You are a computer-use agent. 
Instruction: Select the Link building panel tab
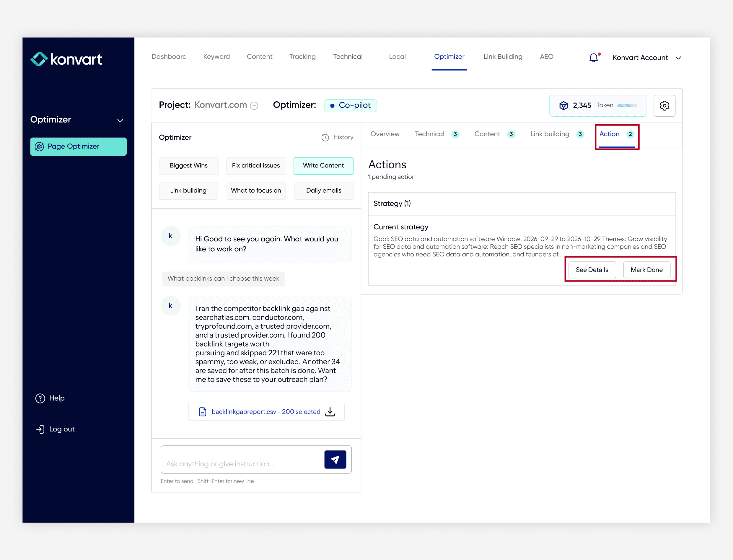point(557,134)
